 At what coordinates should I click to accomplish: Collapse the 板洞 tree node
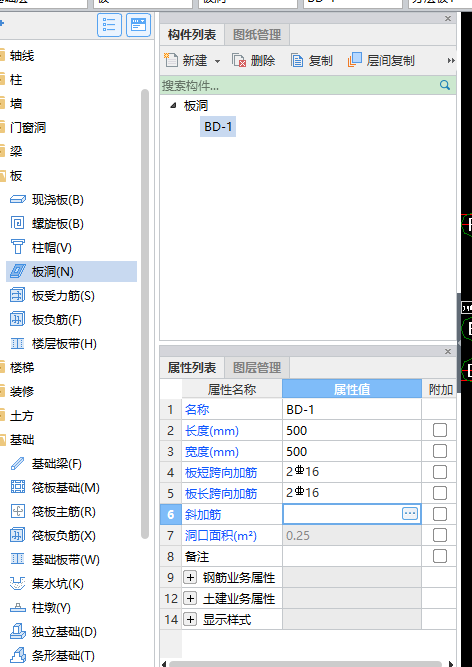(173, 105)
